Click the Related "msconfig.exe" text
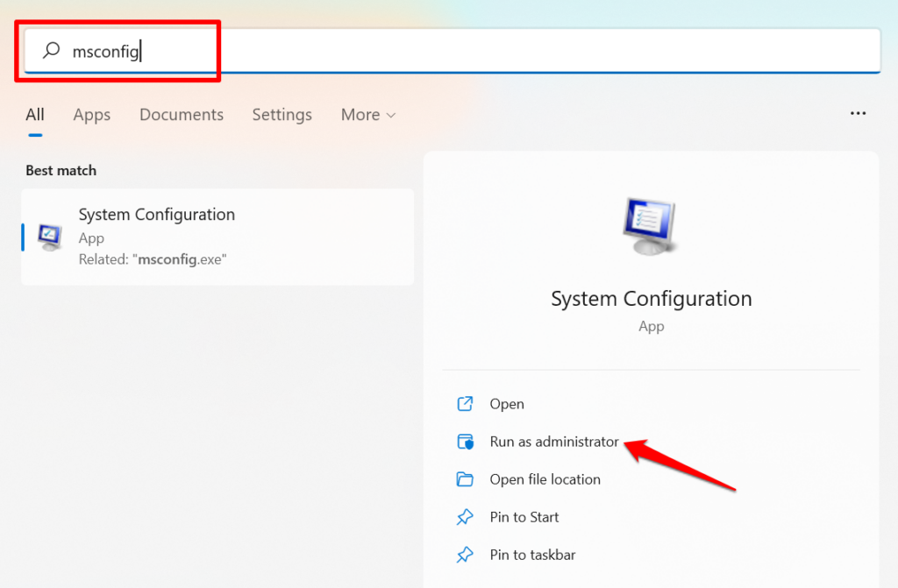The width and height of the screenshot is (898, 588). (153, 259)
